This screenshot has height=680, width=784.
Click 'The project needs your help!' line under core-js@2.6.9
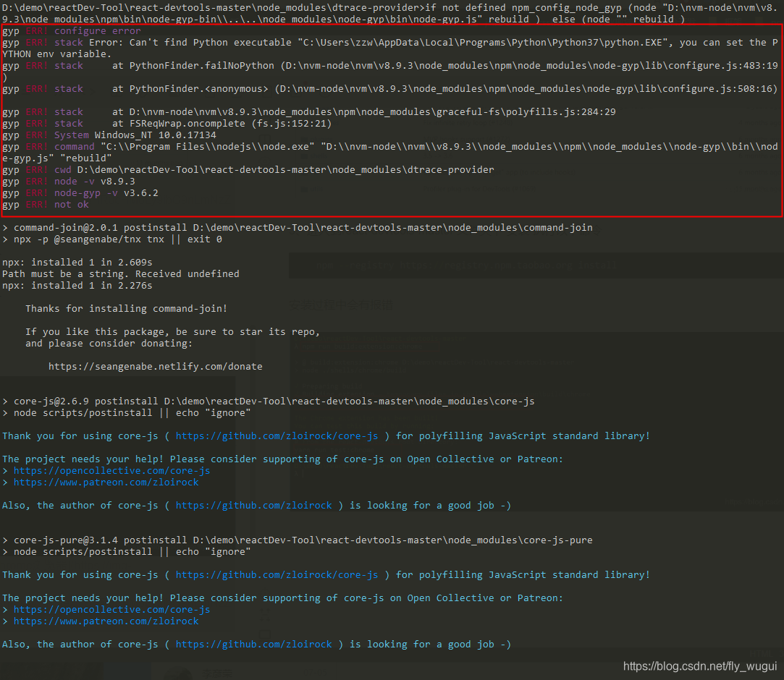click(282, 459)
